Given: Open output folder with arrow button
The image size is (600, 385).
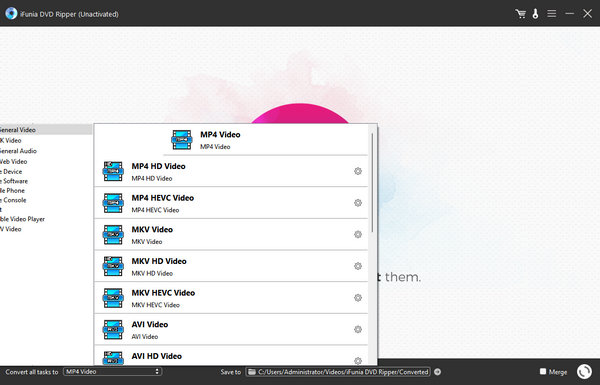Looking at the screenshot, I should pos(437,372).
